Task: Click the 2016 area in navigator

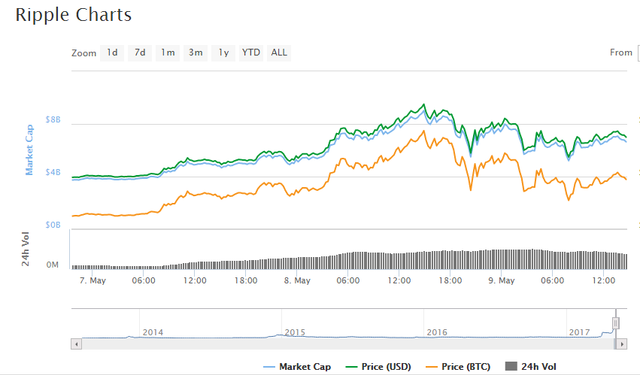Action: coord(437,332)
